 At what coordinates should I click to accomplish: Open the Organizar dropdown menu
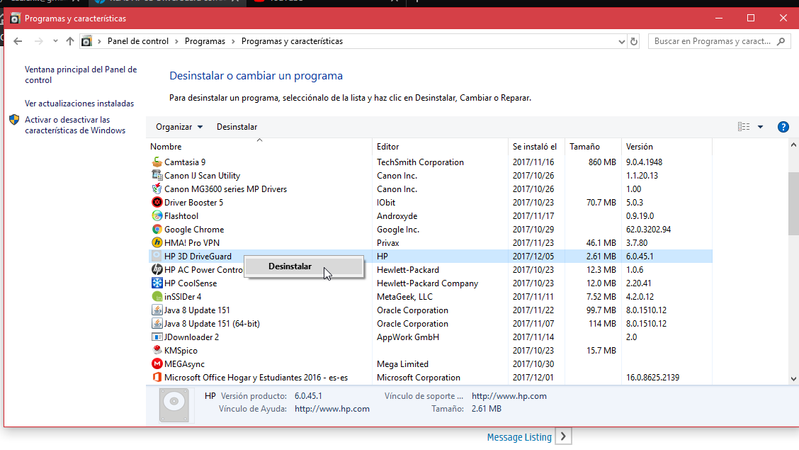click(x=179, y=127)
